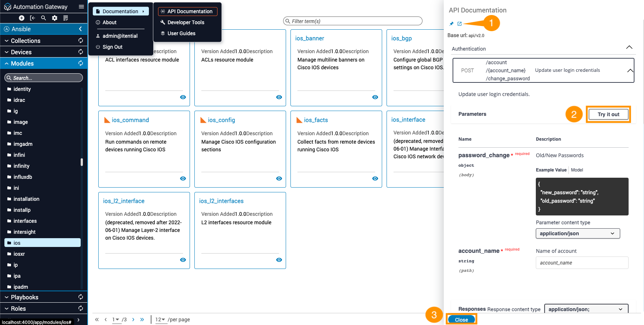Pin the API Documentation panel
644x325 pixels.
pyautogui.click(x=451, y=24)
